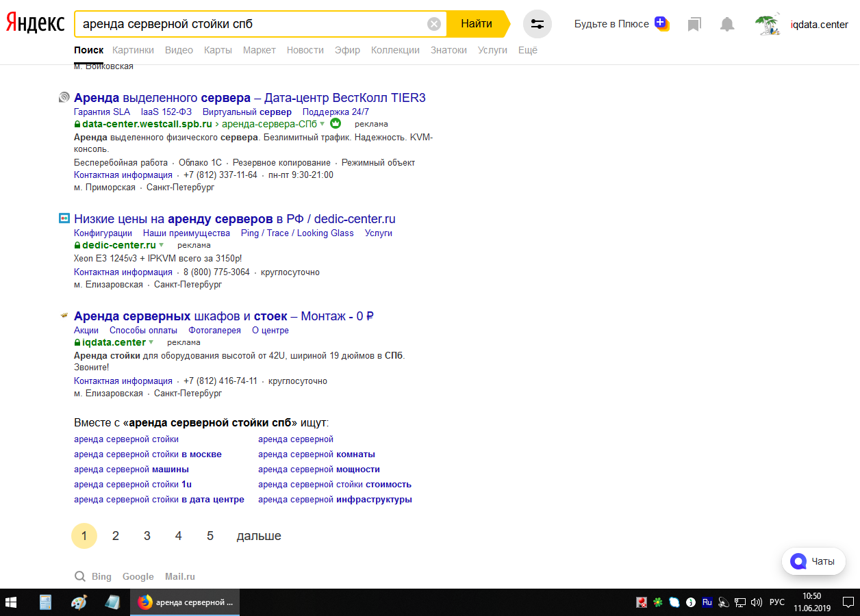Search same query on Google
Screen dimensions: 860x616
click(x=138, y=576)
